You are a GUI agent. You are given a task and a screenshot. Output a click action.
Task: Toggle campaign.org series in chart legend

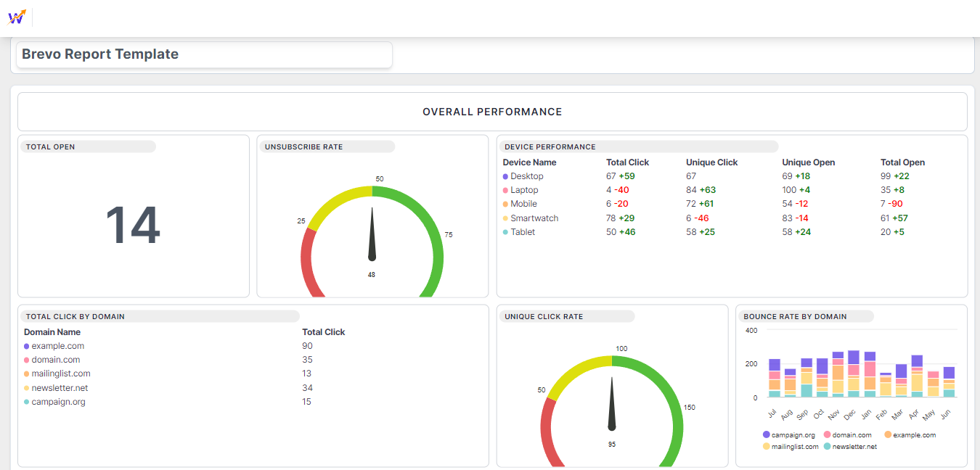(x=788, y=435)
